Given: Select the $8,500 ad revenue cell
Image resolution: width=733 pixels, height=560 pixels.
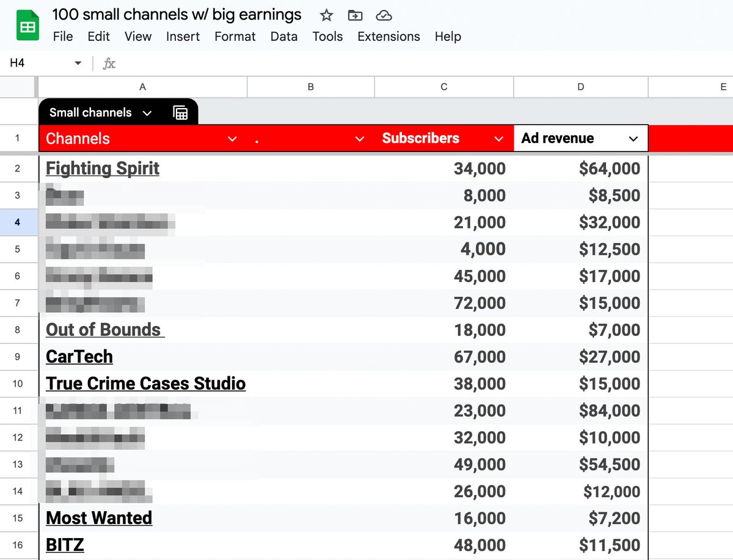Looking at the screenshot, I should pos(581,195).
